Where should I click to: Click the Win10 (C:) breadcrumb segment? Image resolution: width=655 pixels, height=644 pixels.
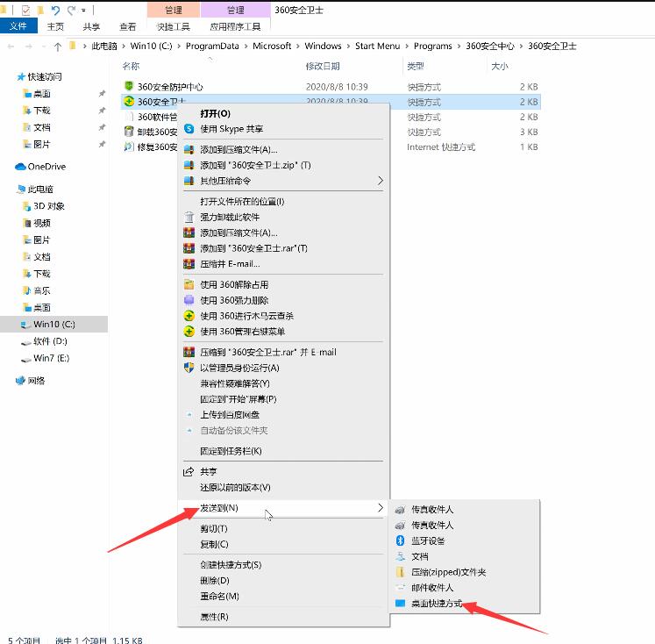pyautogui.click(x=151, y=46)
